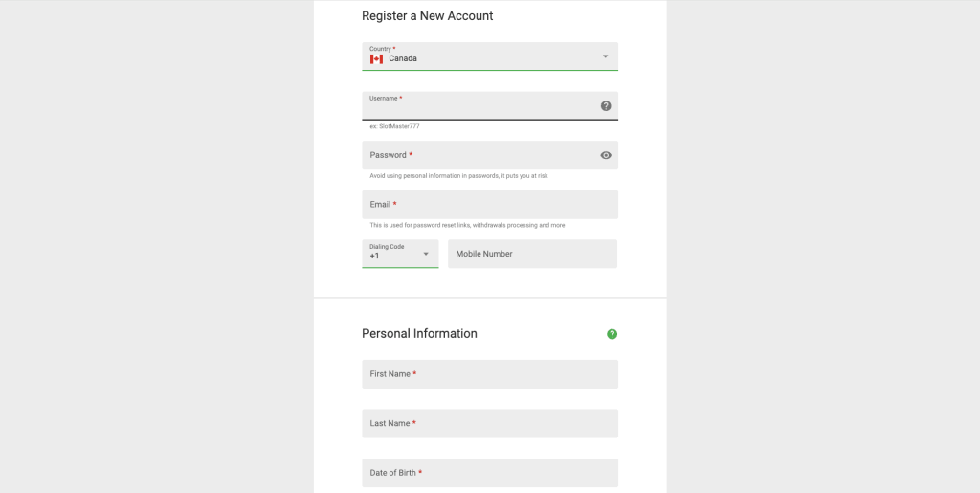Viewport: 980px width, 493px height.
Task: Expand the Country dropdown arrow
Action: point(605,56)
